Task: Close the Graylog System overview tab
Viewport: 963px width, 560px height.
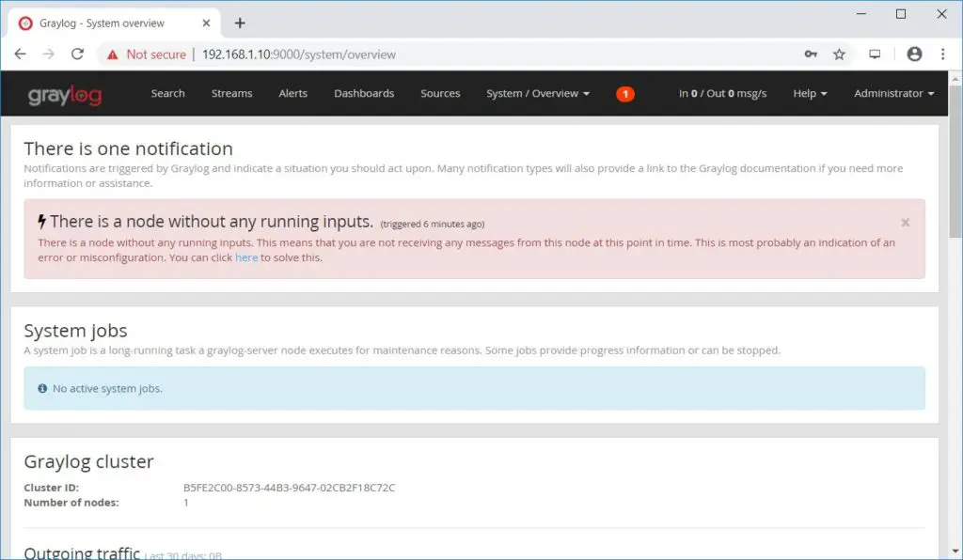Action: [206, 23]
